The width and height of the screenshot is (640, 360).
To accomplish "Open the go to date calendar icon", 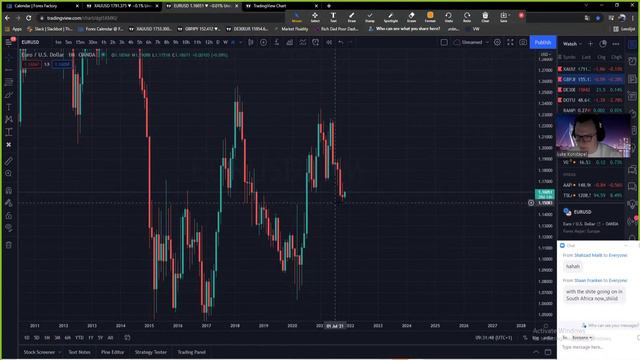I will (x=127, y=338).
